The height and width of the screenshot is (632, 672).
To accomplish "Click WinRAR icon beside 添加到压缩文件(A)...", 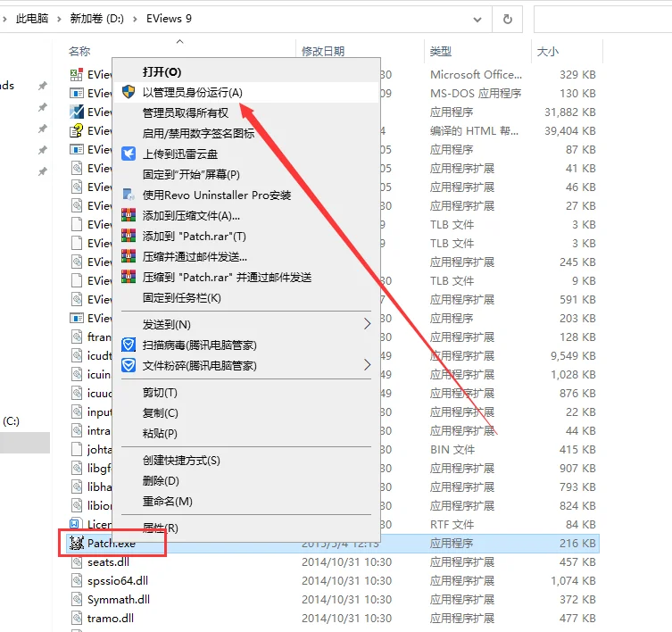I will click(x=129, y=216).
